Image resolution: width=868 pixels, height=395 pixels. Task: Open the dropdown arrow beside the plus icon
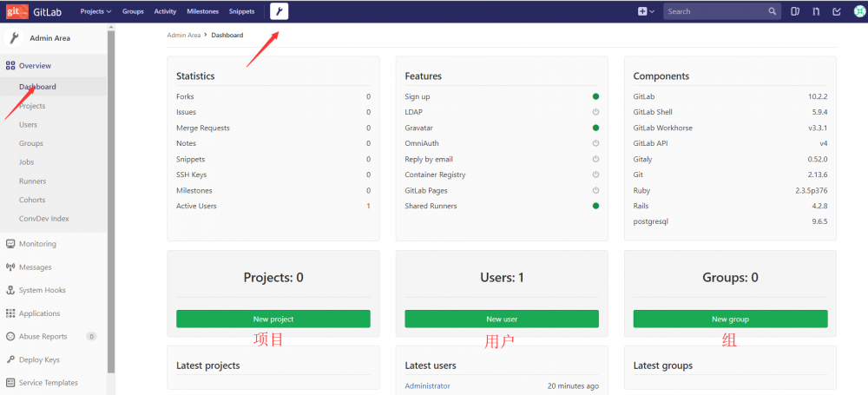click(652, 11)
